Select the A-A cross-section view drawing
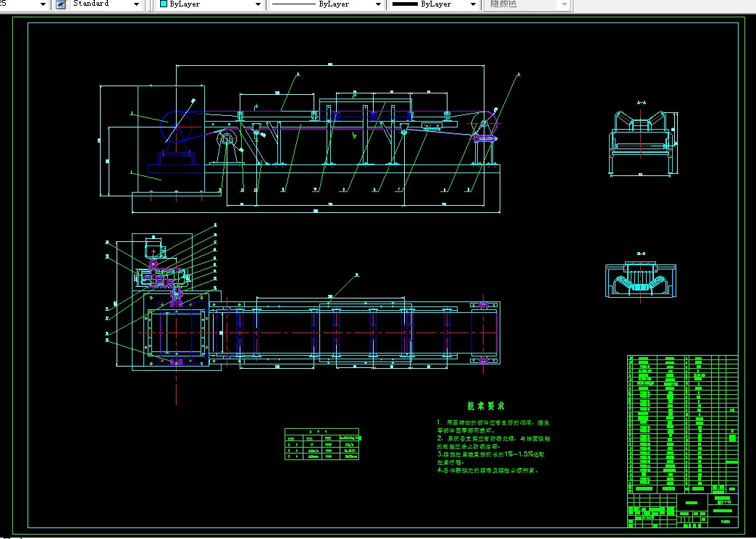The width and height of the screenshot is (756, 539). (x=643, y=143)
